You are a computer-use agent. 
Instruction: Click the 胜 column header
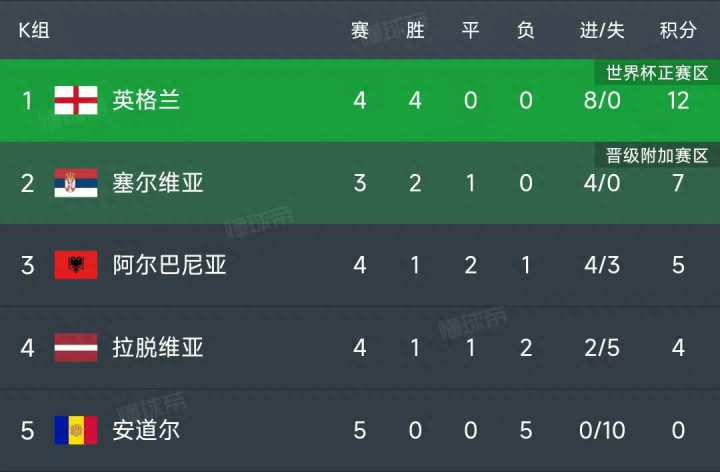tap(415, 31)
